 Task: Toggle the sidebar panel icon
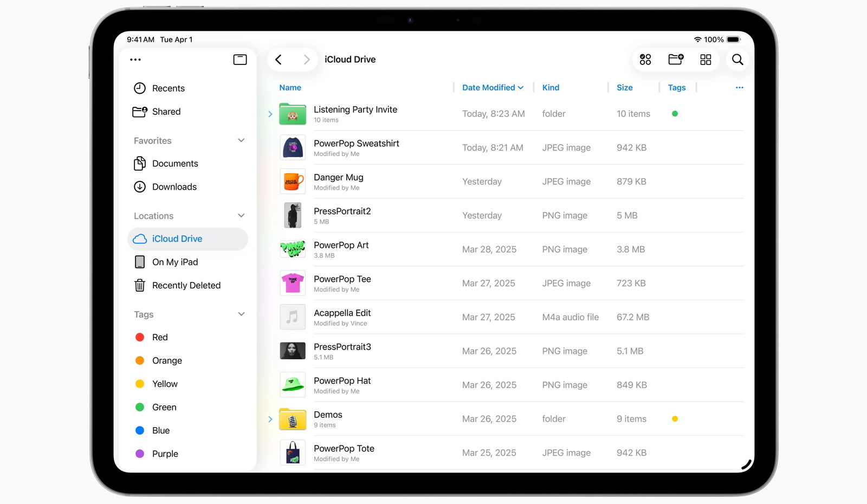tap(240, 60)
